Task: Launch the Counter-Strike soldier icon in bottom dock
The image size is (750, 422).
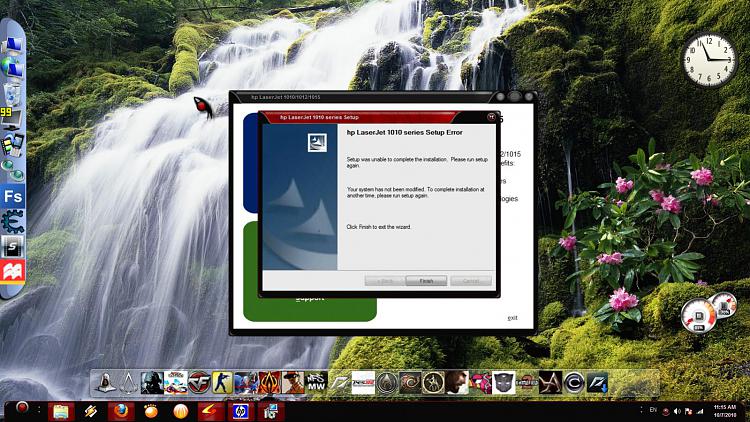Action: click(x=222, y=383)
